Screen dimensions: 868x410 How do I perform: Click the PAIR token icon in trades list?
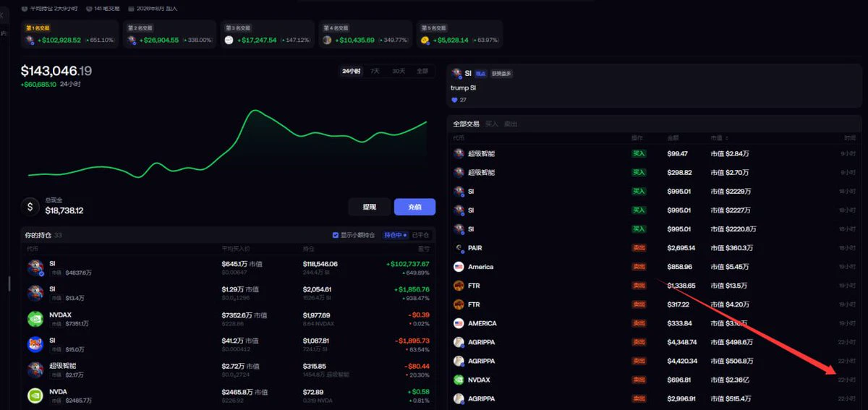pyautogui.click(x=458, y=248)
